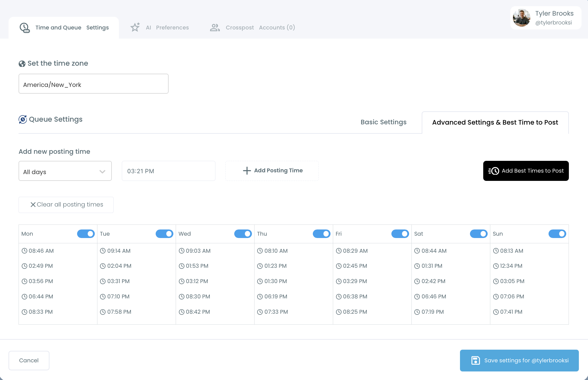This screenshot has width=588, height=380.
Task: Click clock icon next to Wednesday 09:03 AM
Action: 182,251
